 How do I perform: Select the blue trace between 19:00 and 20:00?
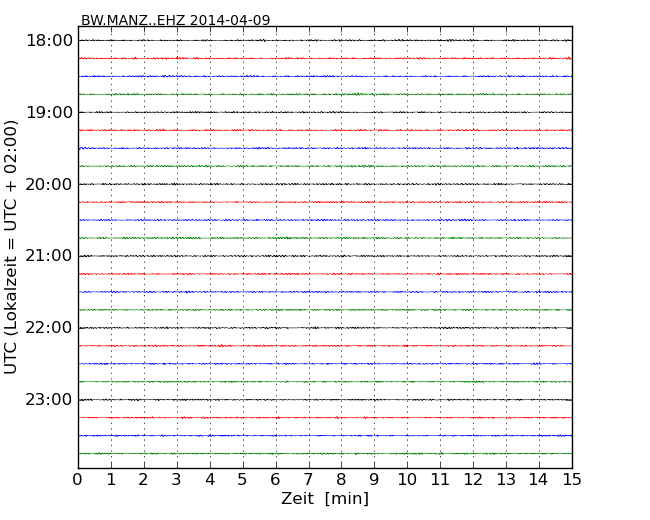[325, 148]
